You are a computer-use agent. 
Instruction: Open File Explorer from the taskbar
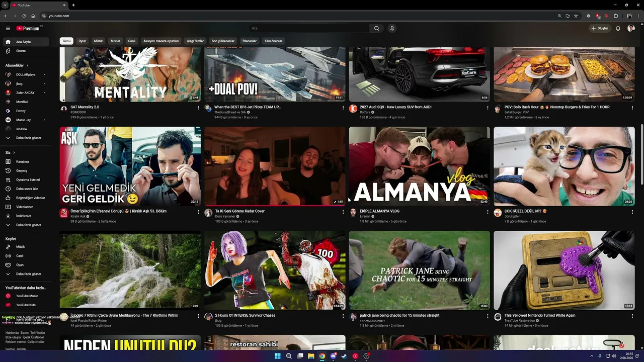pyautogui.click(x=311, y=356)
